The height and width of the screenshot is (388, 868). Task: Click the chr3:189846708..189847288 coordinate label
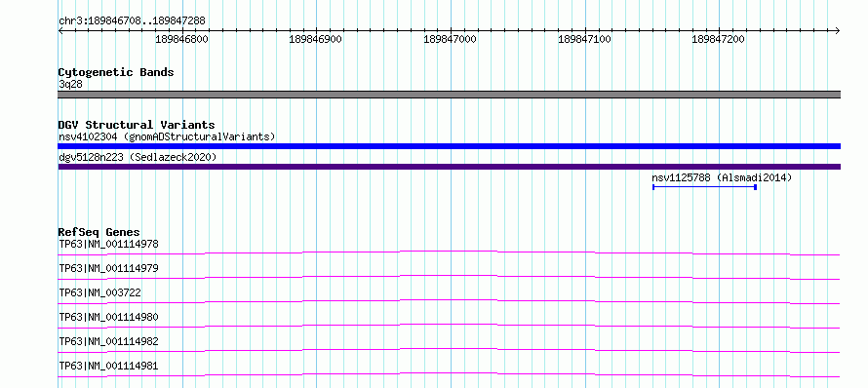click(x=132, y=21)
